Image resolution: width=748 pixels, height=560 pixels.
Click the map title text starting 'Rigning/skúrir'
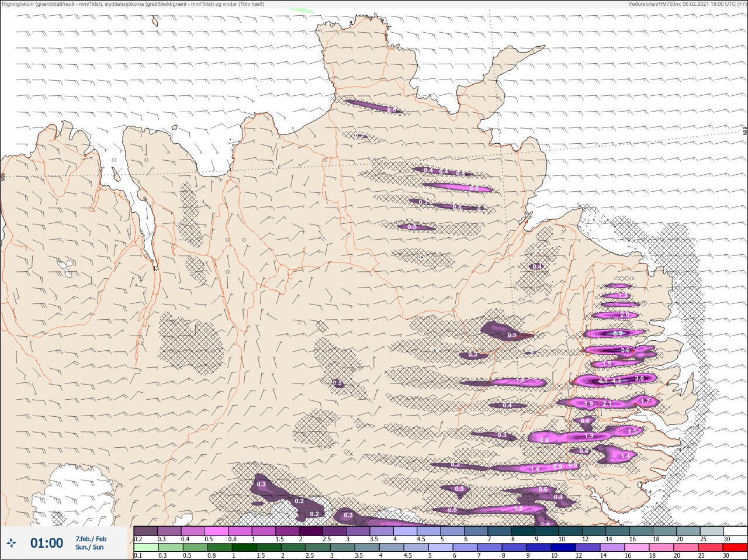[133, 4]
